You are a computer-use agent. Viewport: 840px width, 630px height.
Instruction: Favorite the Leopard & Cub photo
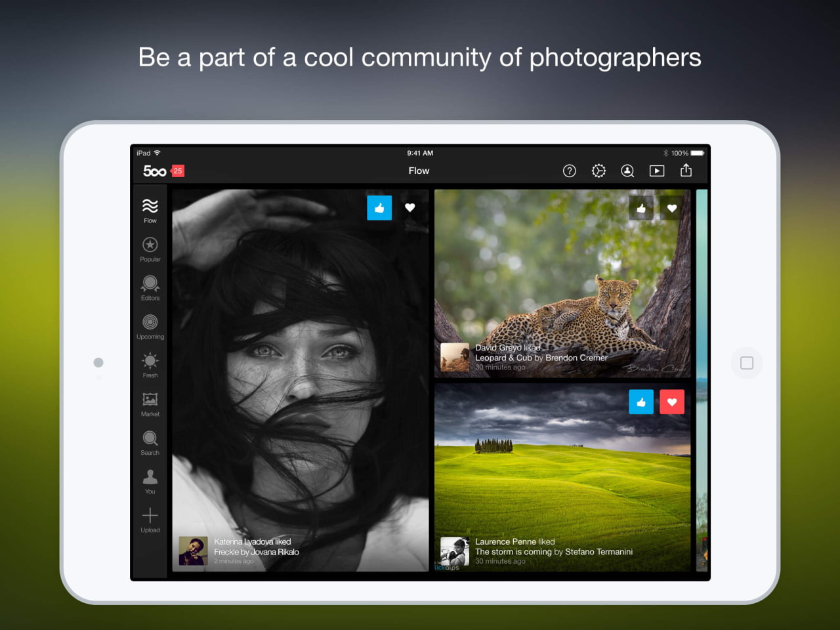671,209
